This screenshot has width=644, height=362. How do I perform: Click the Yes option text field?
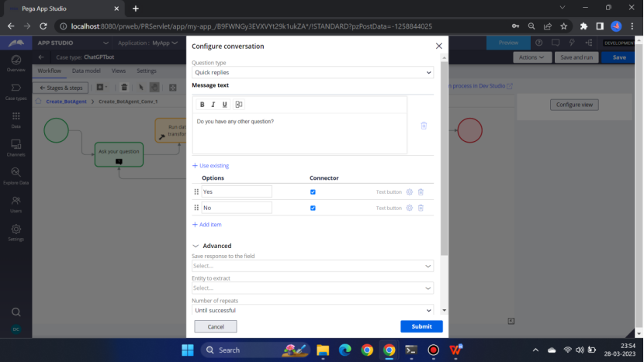[x=237, y=191]
